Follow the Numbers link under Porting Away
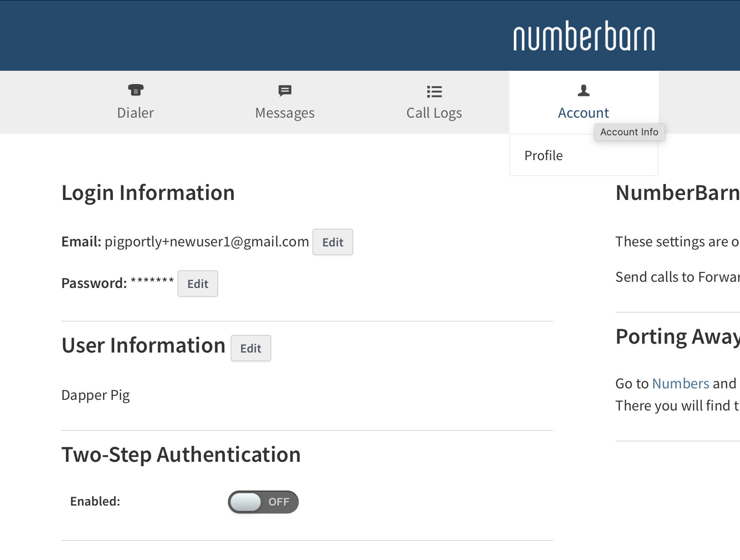Viewport: 740px width, 560px height. (681, 384)
